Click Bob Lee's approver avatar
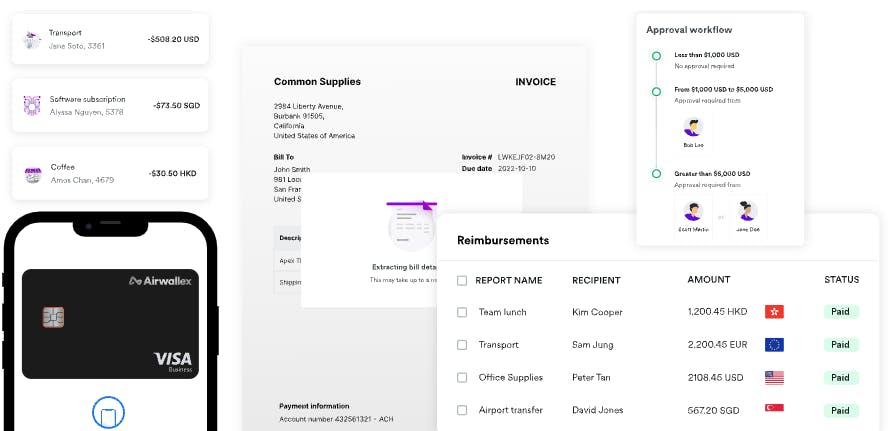The image size is (892, 431). 693,127
